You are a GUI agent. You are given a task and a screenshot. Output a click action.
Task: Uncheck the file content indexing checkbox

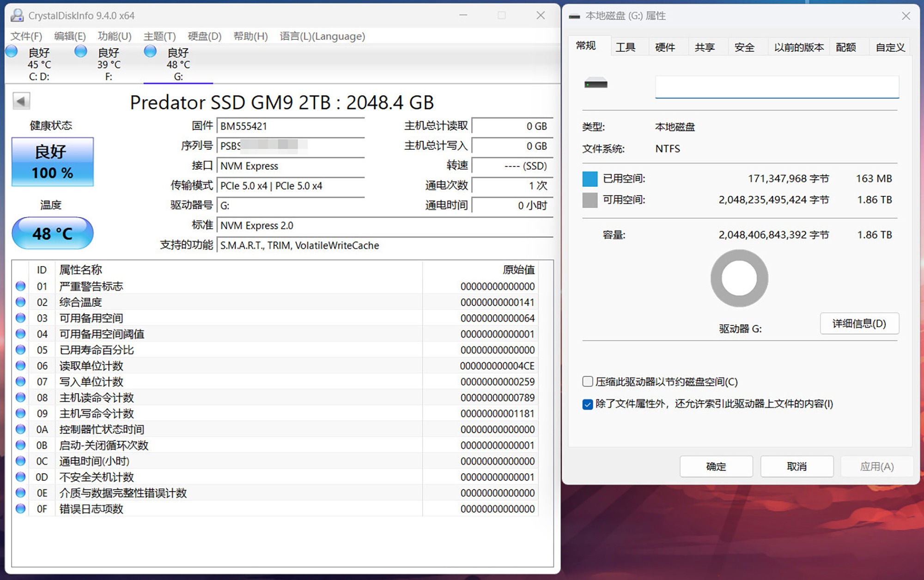coord(588,404)
